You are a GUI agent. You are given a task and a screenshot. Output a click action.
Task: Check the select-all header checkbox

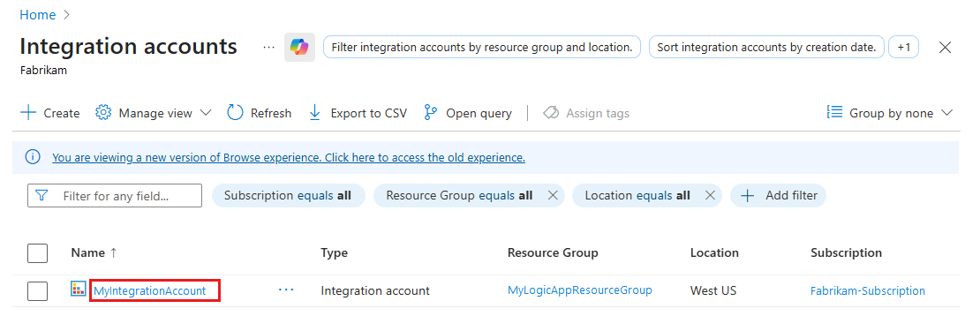[x=37, y=253]
